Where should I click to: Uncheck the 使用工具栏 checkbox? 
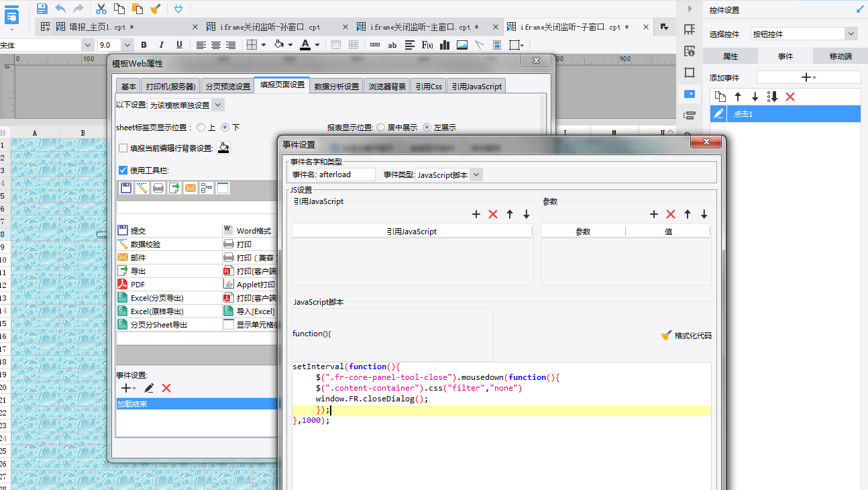click(123, 170)
